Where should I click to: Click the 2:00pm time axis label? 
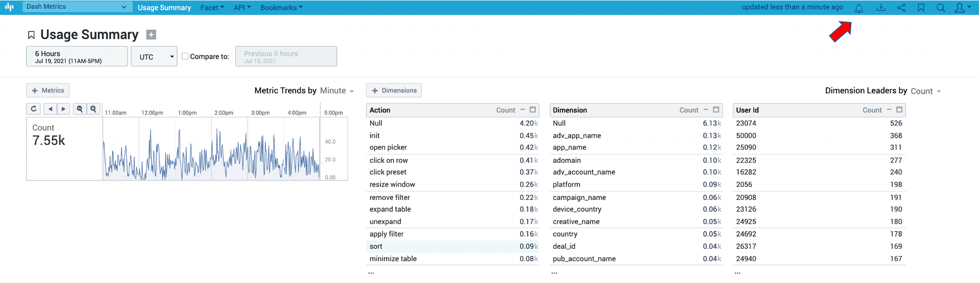tap(224, 113)
